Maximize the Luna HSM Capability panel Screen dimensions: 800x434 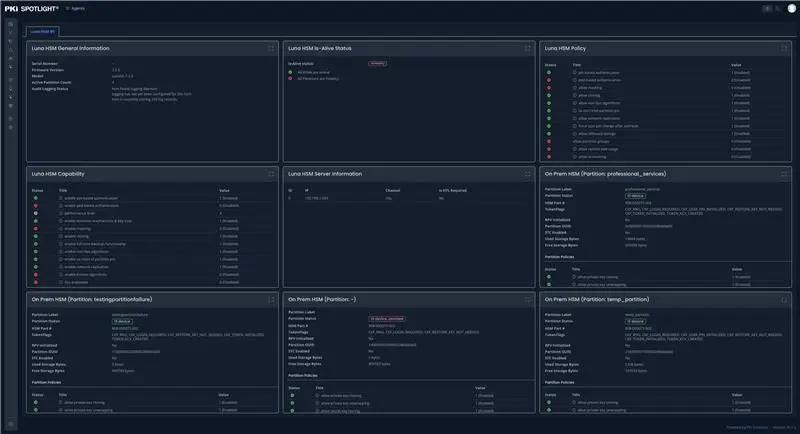click(x=271, y=174)
